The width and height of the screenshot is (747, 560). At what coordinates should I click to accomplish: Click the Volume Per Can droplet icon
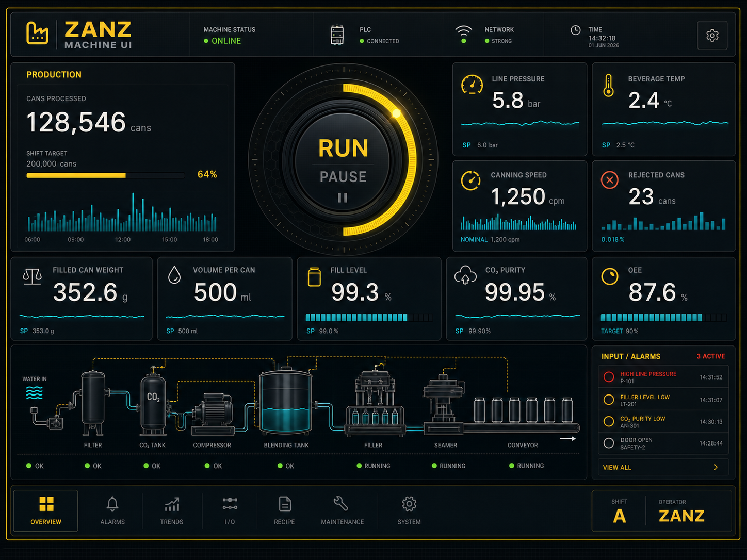pyautogui.click(x=174, y=275)
